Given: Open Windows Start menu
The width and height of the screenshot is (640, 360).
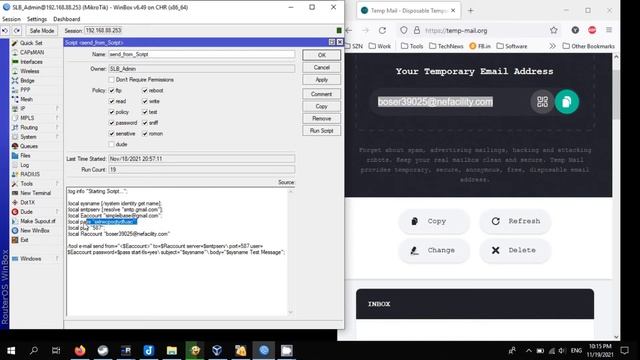Looking at the screenshot, I should [x=11, y=350].
